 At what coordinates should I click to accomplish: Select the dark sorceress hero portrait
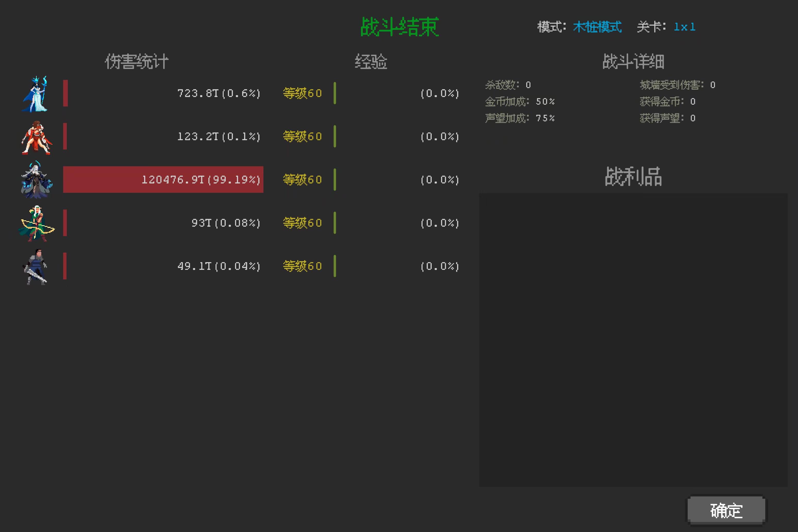tap(36, 180)
